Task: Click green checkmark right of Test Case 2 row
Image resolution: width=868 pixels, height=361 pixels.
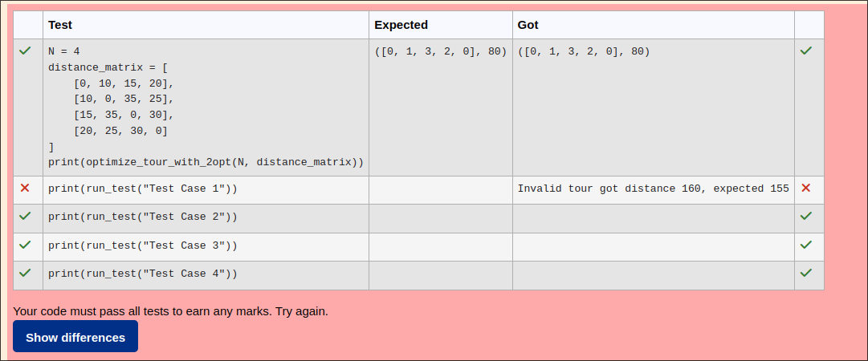Action: [x=806, y=216]
